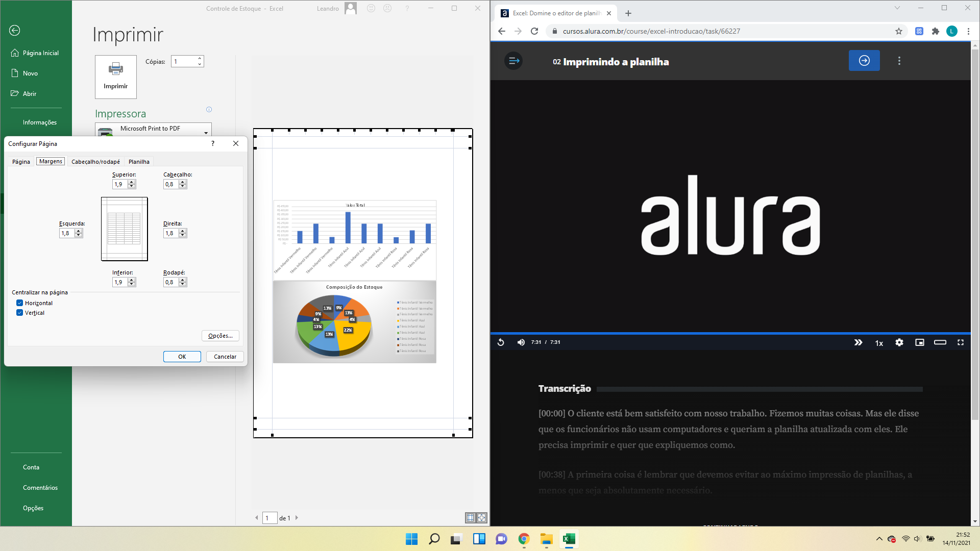The height and width of the screenshot is (551, 980).
Task: Open taskbar Search
Action: click(x=434, y=539)
